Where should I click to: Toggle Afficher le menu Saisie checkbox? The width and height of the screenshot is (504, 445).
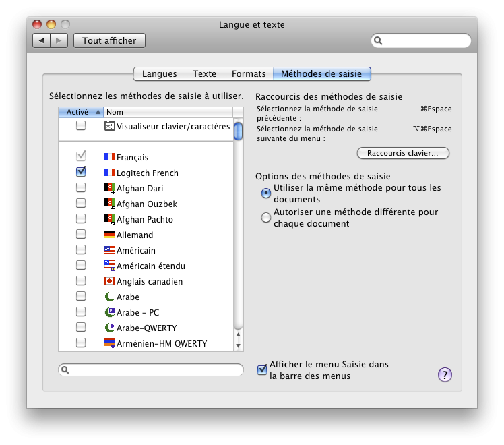(263, 369)
